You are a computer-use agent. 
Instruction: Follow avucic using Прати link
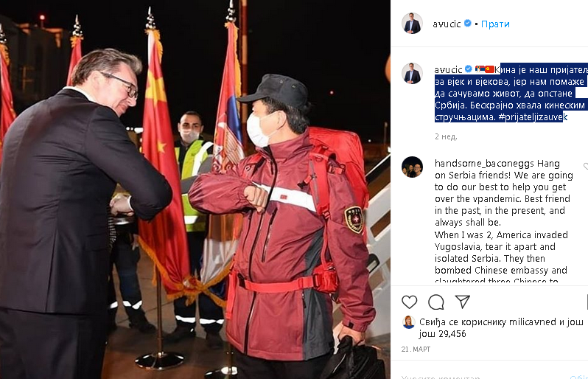tap(495, 24)
